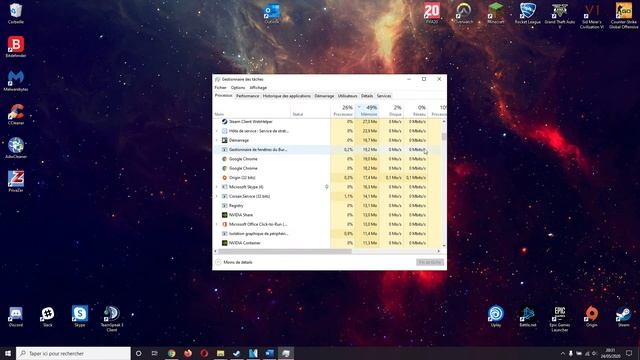
Task: Expand the Démarrage process group in list
Action: [x=217, y=140]
